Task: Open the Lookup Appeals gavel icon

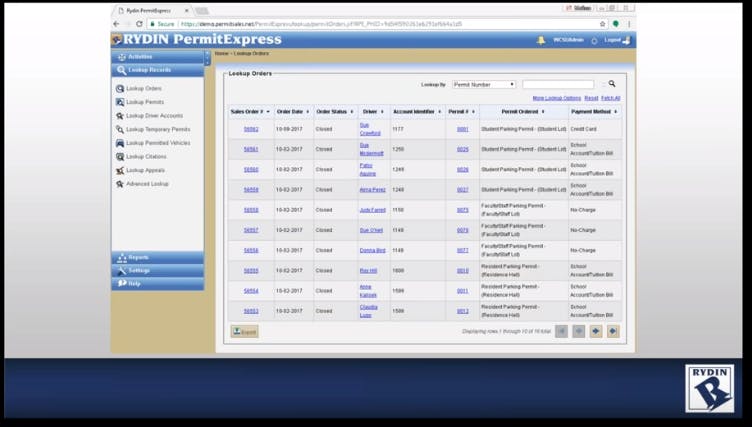Action: 120,170
